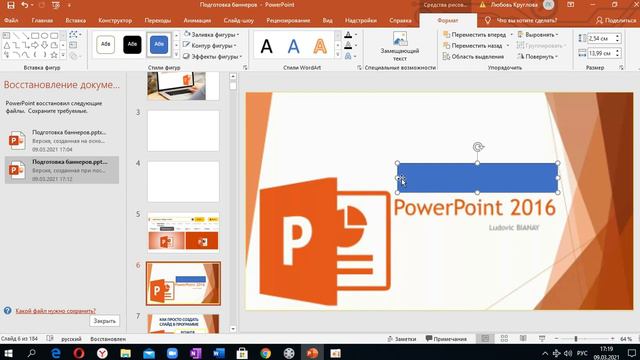Image resolution: width=640 pixels, height=360 pixels.
Task: Expand shape styles gallery More arrow
Action: click(176, 55)
